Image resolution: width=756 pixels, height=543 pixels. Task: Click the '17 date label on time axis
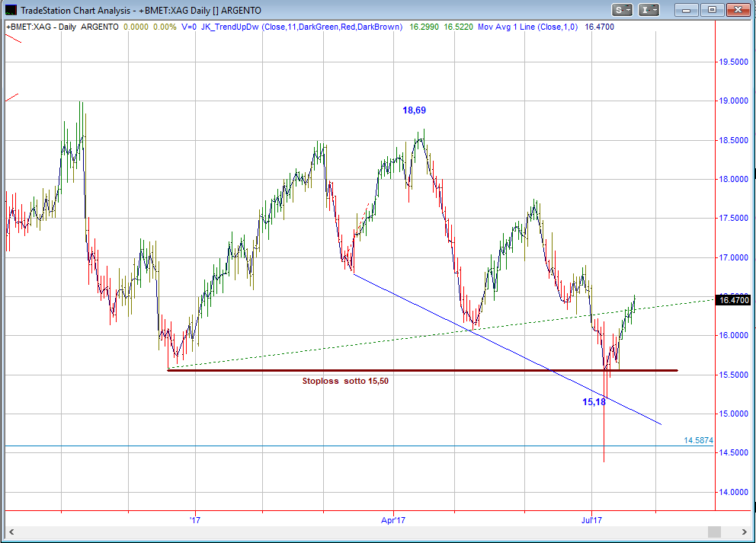[x=195, y=520]
